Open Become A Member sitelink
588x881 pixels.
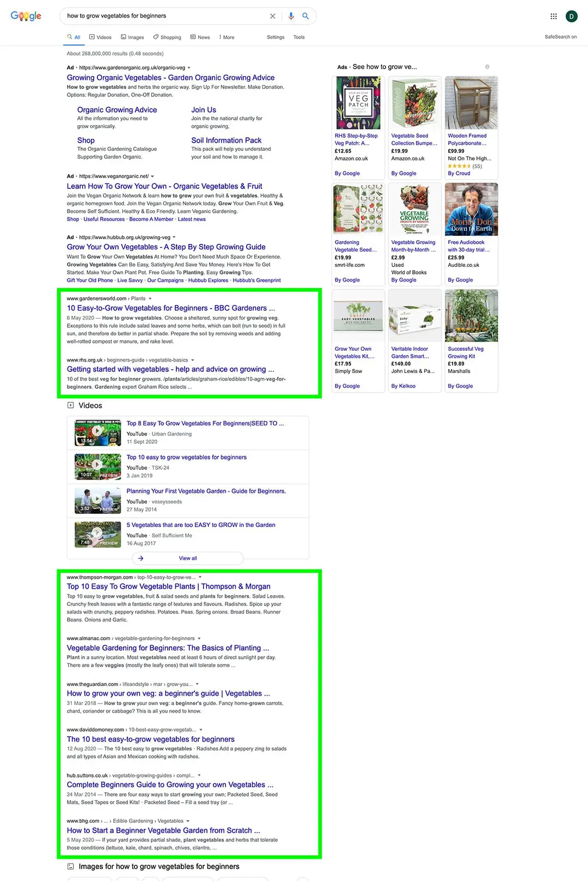151,219
